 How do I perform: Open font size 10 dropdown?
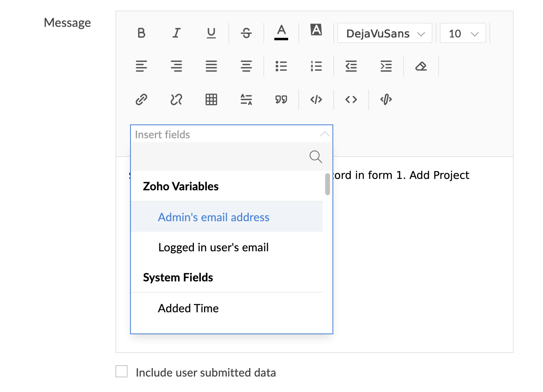pos(463,33)
